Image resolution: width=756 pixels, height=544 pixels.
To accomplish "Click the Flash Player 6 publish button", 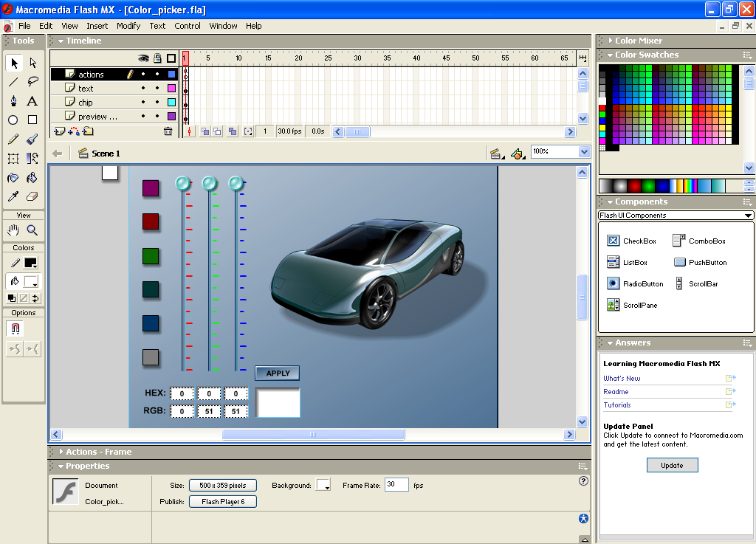I will pyautogui.click(x=223, y=502).
